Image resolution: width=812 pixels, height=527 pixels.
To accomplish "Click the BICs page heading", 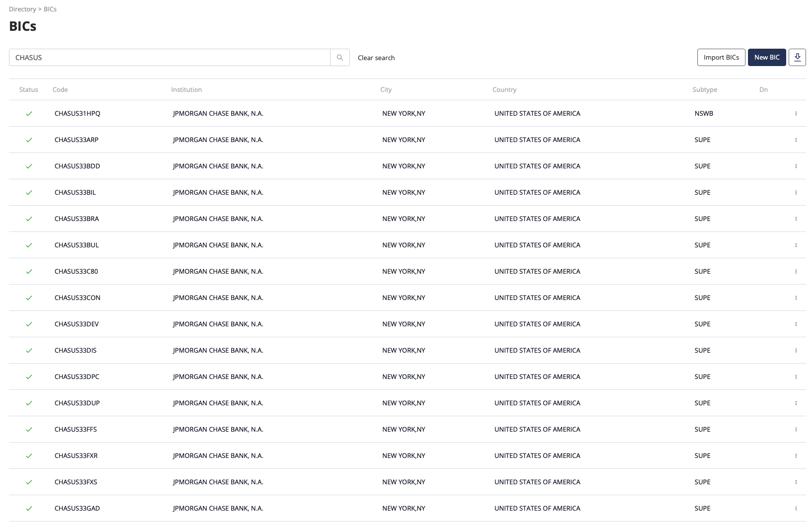I will (23, 26).
